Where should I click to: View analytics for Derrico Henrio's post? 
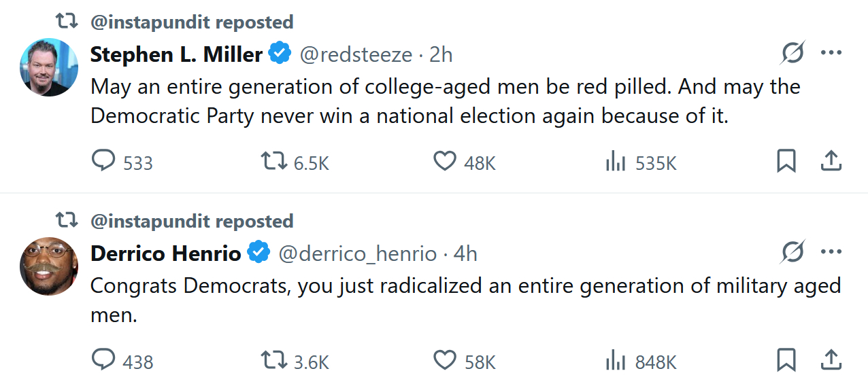pyautogui.click(x=615, y=361)
